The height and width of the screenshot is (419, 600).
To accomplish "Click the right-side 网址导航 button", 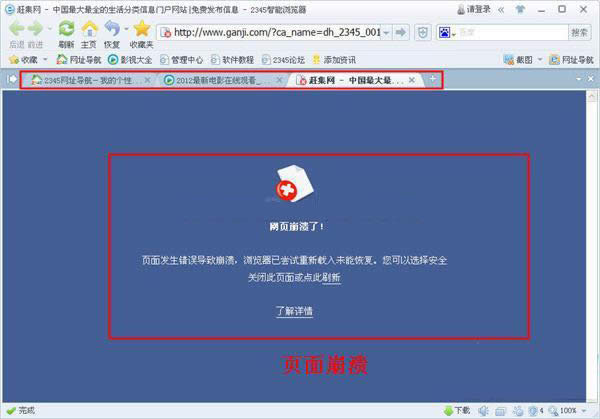I will [x=571, y=60].
